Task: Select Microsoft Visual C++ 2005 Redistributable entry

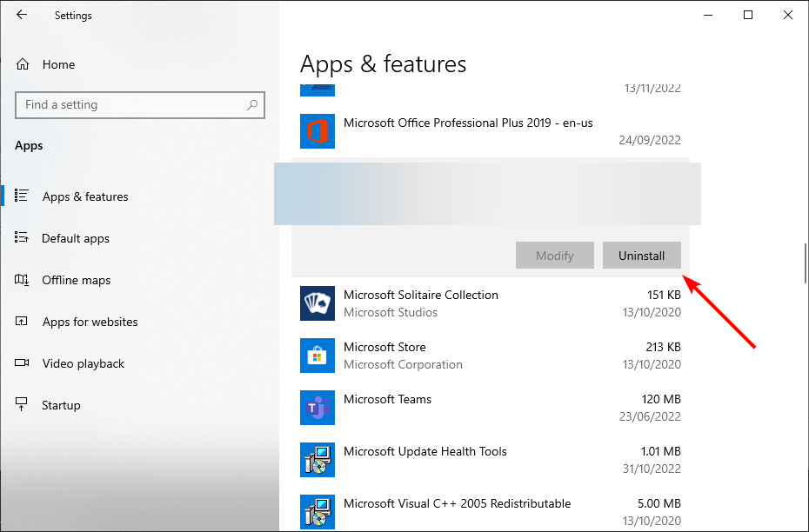Action: pyautogui.click(x=457, y=503)
